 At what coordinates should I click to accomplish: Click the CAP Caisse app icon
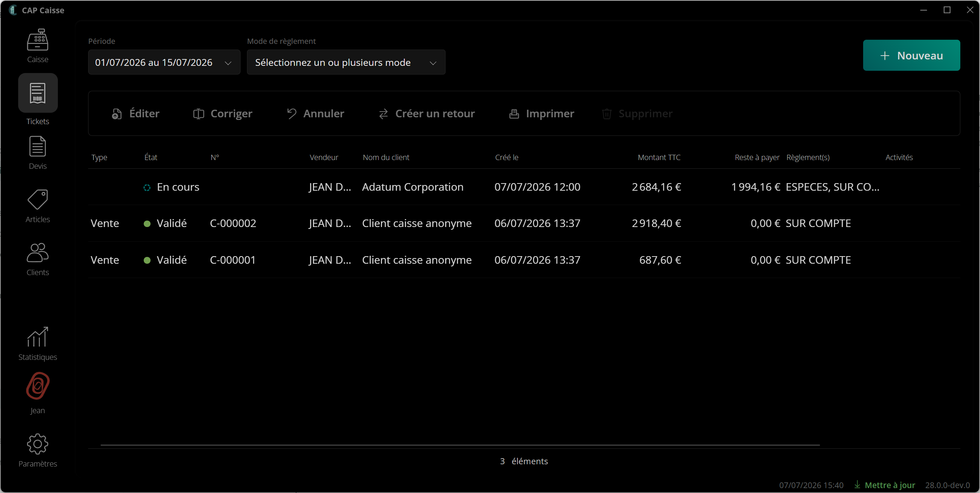click(12, 10)
